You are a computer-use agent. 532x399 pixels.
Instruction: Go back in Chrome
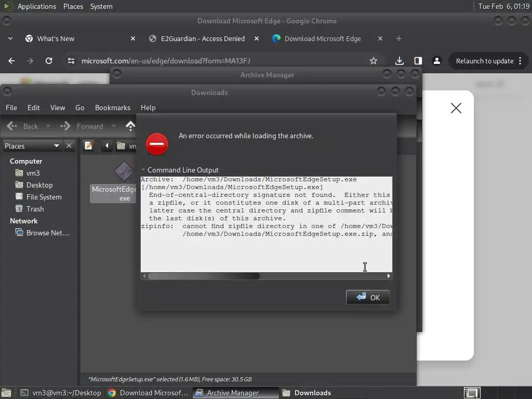[x=11, y=61]
